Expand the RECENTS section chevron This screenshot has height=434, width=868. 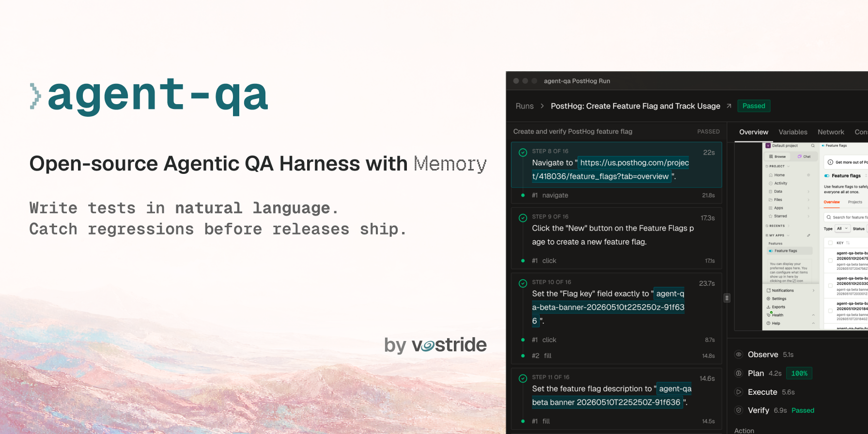pyautogui.click(x=789, y=226)
